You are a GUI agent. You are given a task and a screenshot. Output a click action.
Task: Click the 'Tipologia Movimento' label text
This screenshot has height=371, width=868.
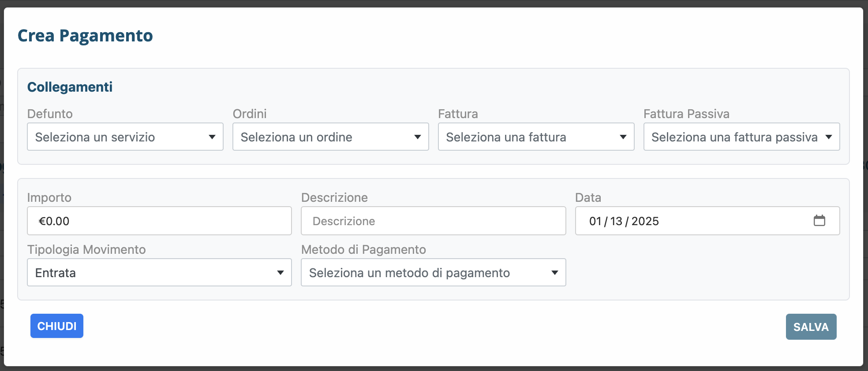[x=86, y=249]
